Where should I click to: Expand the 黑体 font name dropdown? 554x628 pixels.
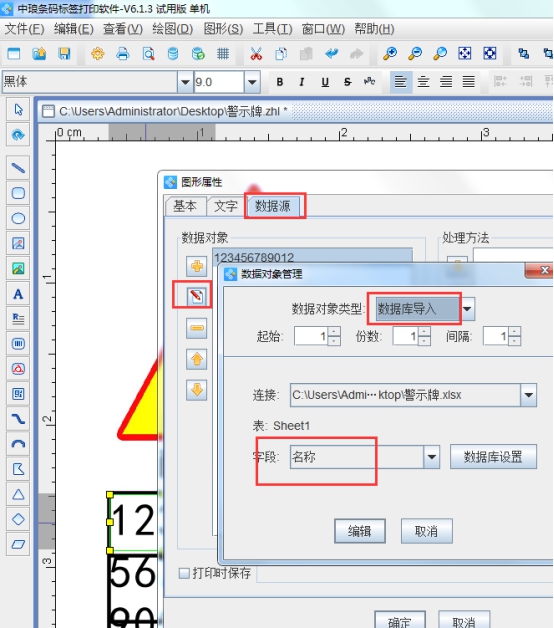pos(185,83)
